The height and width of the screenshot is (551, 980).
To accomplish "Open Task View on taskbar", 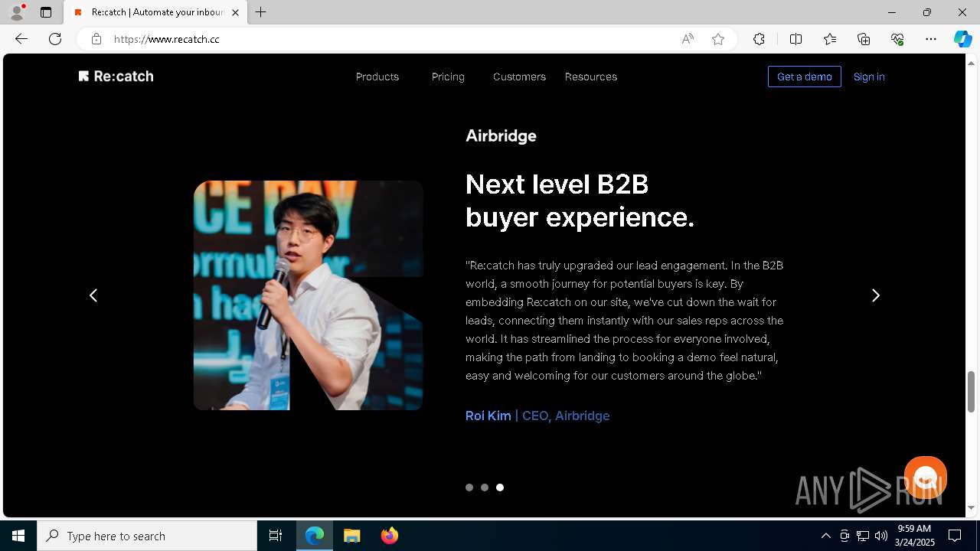I will pyautogui.click(x=276, y=536).
